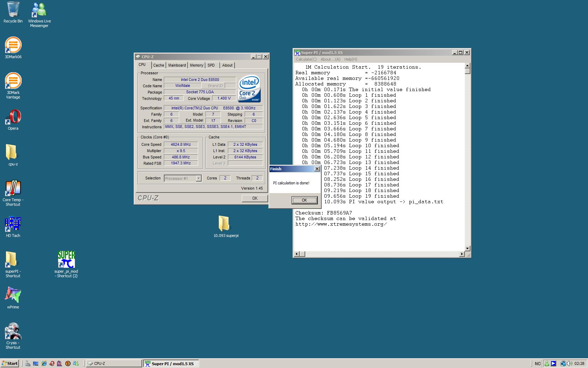Image resolution: width=588 pixels, height=368 pixels.
Task: Click Opera icon in quick launch bar
Action: click(52, 363)
